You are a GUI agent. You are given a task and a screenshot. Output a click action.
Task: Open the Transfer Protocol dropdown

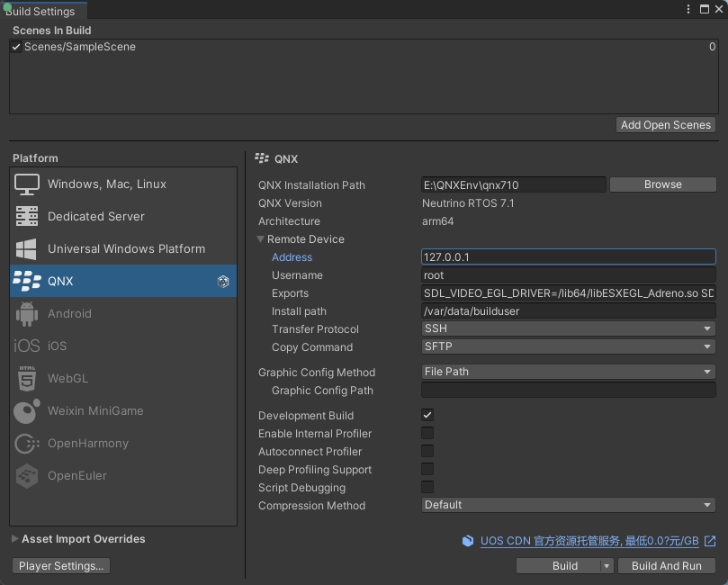[x=568, y=328]
